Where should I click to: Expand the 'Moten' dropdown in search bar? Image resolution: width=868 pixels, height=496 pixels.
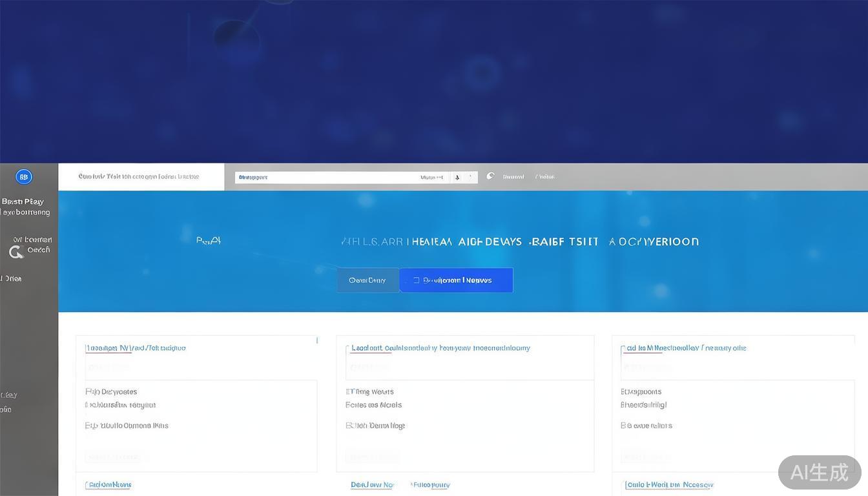(431, 177)
